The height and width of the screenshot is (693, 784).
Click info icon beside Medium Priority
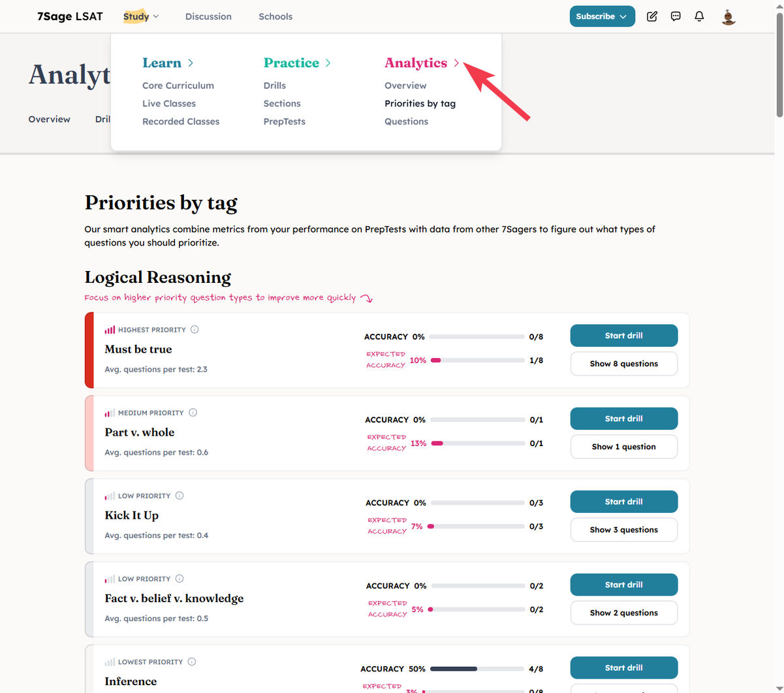[193, 413]
